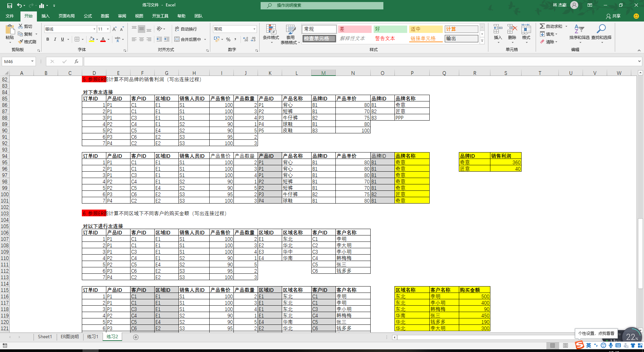Toggle Underline formatting
Screen dimensions: 644x352
(x=62, y=39)
